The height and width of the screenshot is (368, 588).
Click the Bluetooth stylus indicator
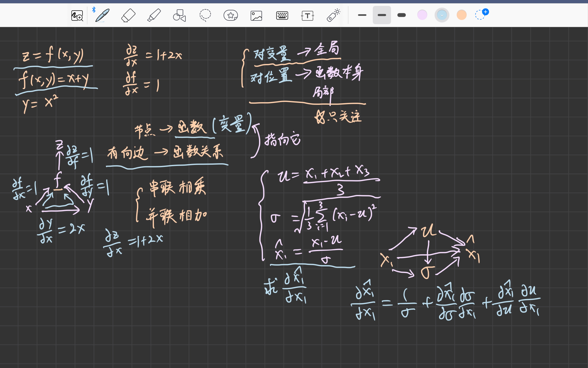pos(94,10)
